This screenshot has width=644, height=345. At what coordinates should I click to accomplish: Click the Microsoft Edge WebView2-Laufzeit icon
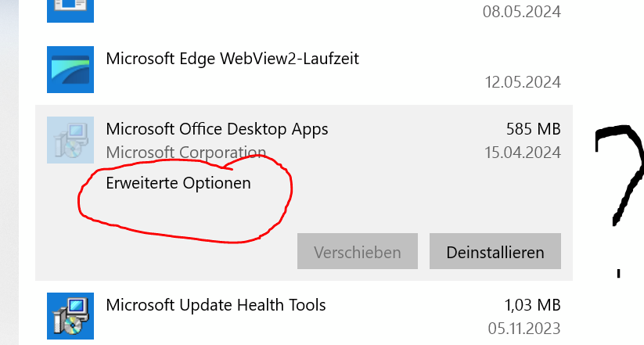70,70
